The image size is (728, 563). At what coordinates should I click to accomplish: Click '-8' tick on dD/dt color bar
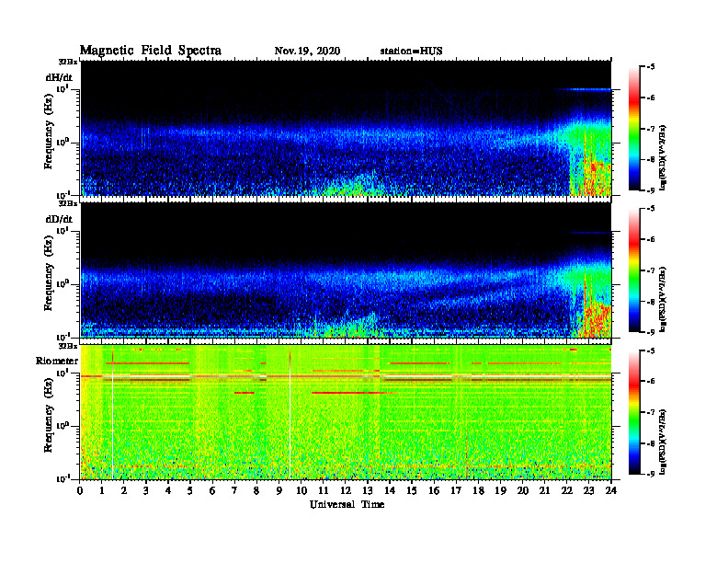[x=651, y=301]
